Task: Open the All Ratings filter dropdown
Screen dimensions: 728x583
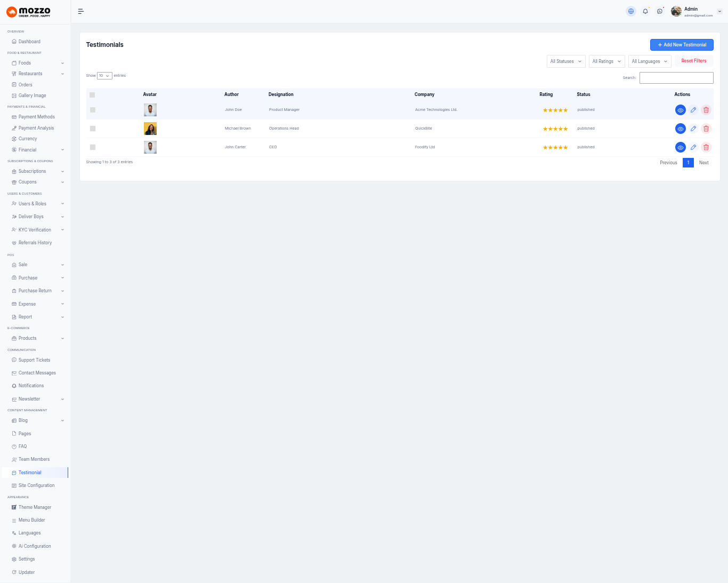Action: coord(606,61)
